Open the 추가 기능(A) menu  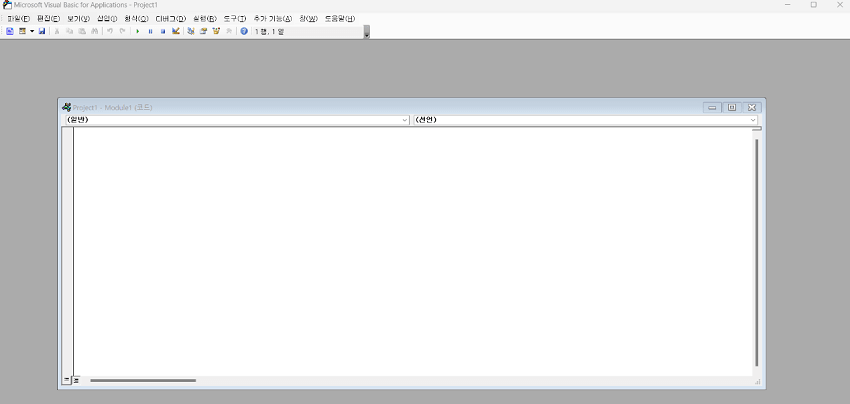[x=273, y=18]
